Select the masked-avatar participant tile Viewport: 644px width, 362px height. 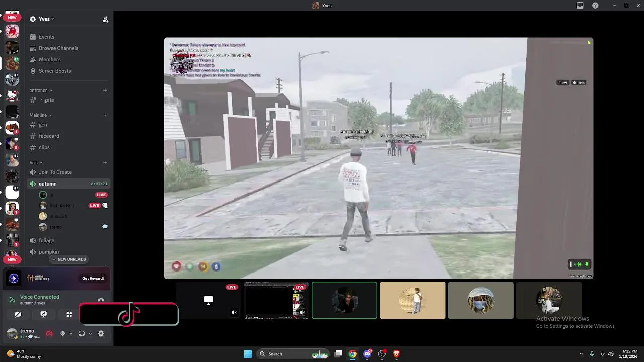[x=480, y=300]
